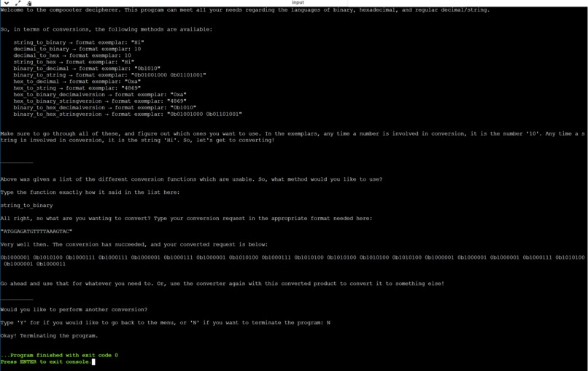Click the 'hex_to_binary_stringversion' line
This screenshot has height=371, width=588.
coord(100,101)
